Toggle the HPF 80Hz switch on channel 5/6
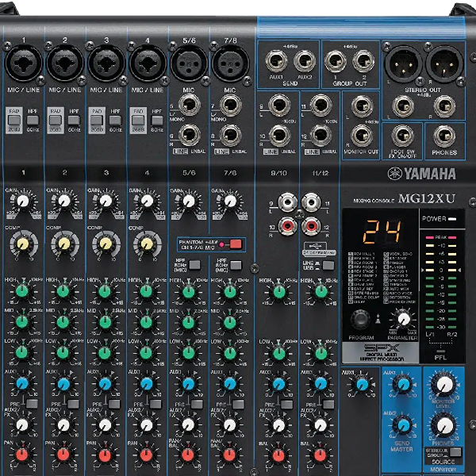 pos(194,265)
